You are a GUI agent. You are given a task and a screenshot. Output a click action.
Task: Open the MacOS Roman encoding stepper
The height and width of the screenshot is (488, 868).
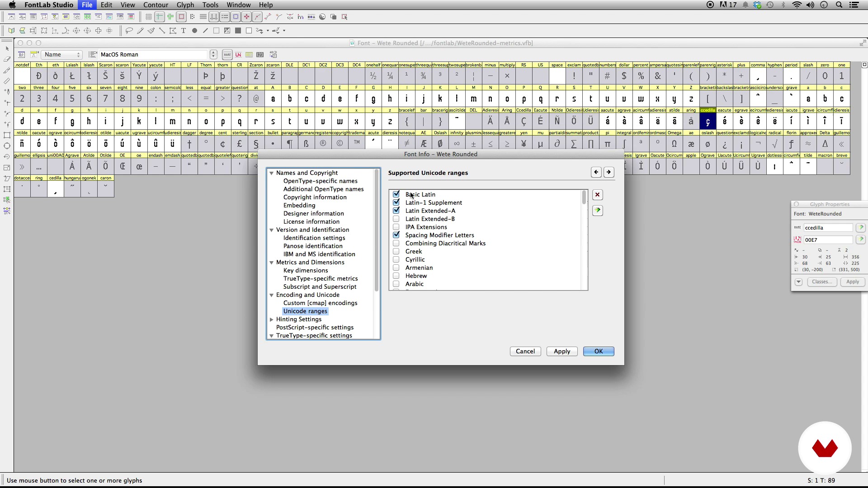213,55
